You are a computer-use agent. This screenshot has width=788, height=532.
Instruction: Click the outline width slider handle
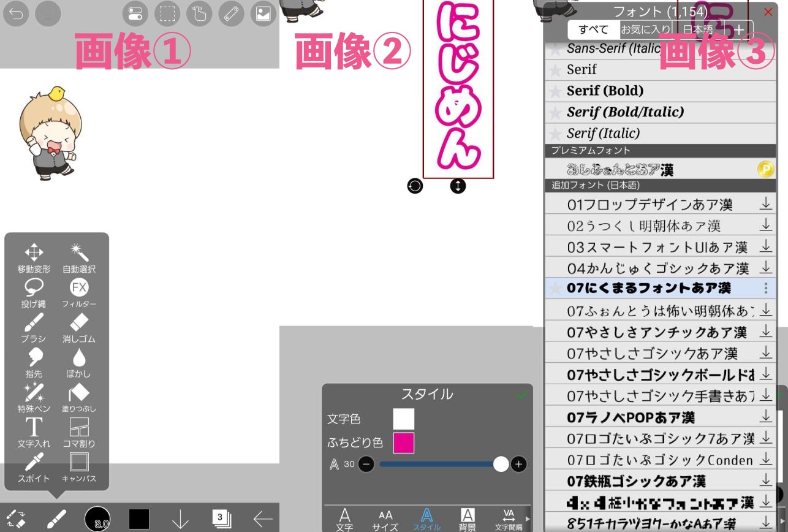pyautogui.click(x=501, y=464)
